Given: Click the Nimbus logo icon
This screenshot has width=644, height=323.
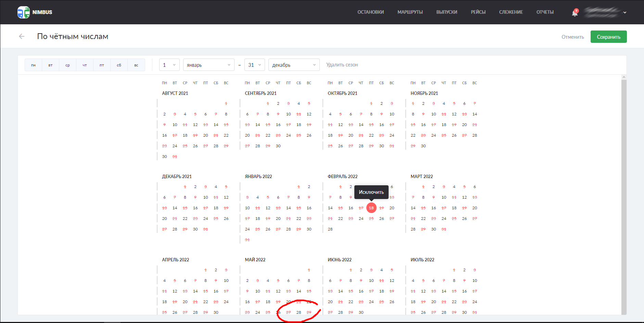Looking at the screenshot, I should click(x=24, y=12).
